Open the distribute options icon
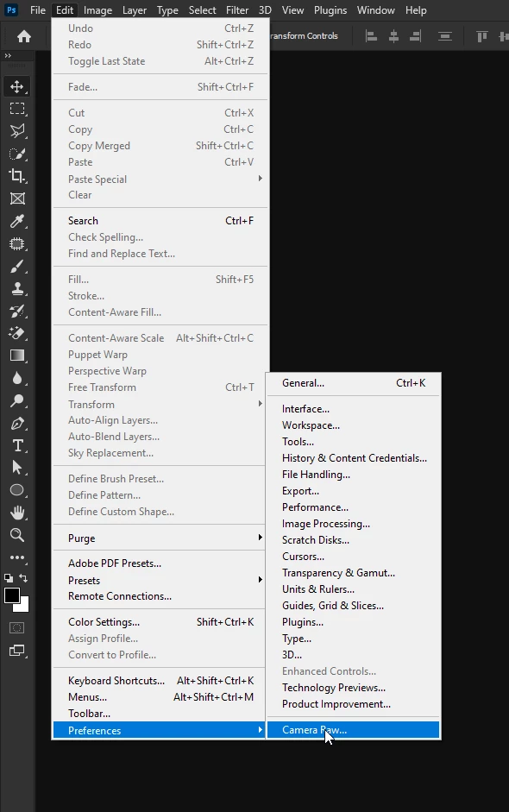 point(445,36)
